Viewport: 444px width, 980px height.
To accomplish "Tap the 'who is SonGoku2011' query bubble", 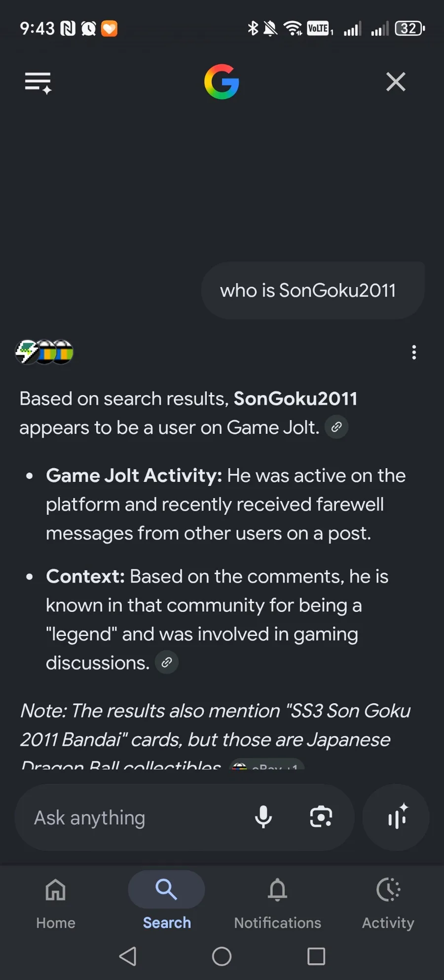I will (x=313, y=291).
